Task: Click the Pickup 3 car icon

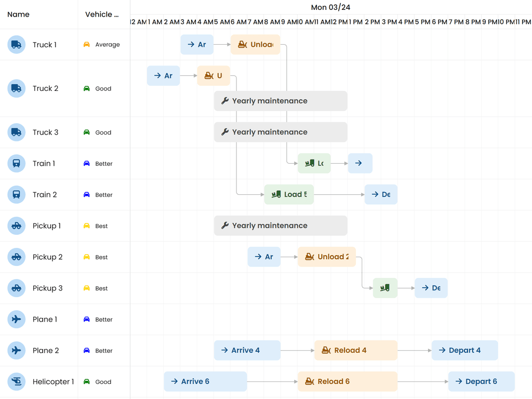Action: [16, 288]
